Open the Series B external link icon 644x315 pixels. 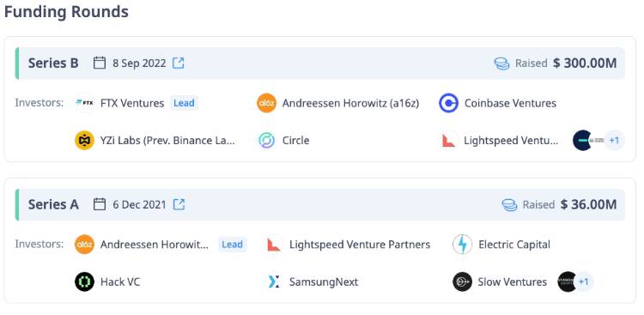(179, 64)
